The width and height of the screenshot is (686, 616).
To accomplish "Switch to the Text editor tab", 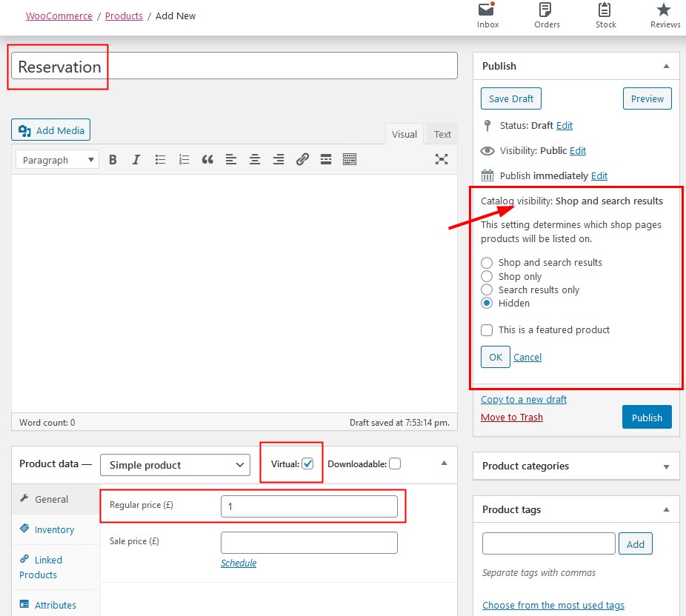I will 442,134.
